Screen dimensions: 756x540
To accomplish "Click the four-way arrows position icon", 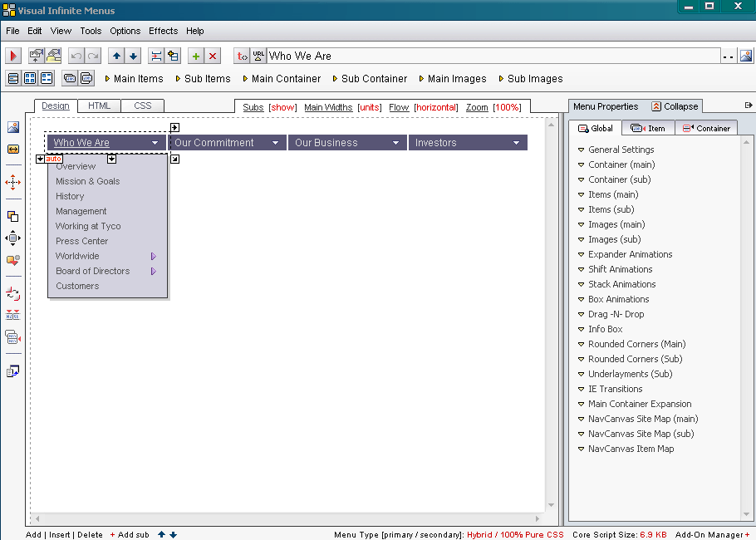I will tap(13, 238).
